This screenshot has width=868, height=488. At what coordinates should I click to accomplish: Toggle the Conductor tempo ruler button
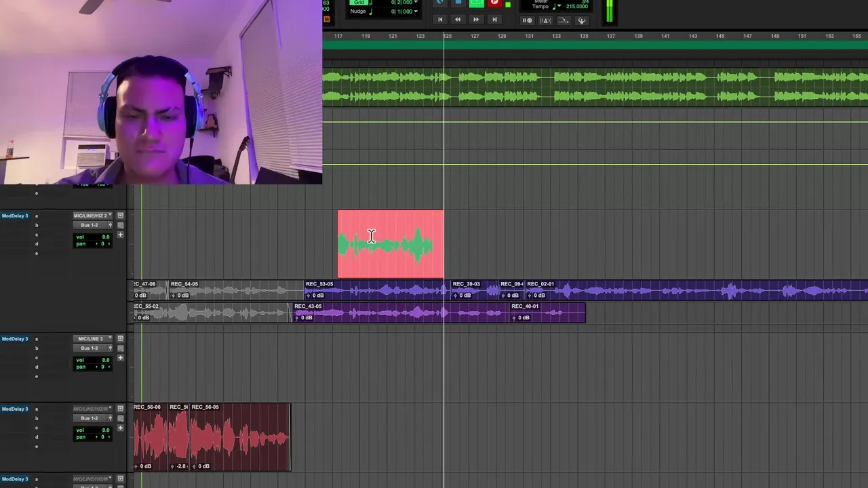point(581,20)
